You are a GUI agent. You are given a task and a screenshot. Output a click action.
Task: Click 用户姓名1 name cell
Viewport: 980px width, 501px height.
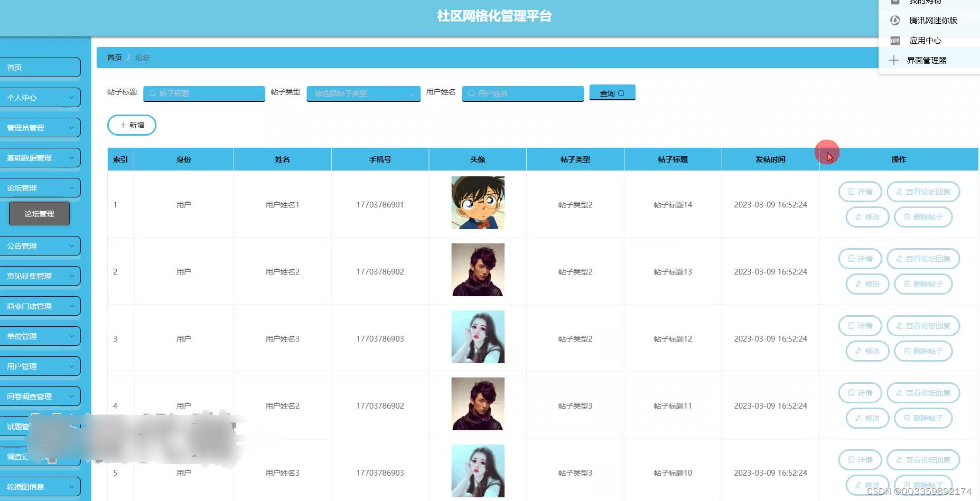point(282,205)
